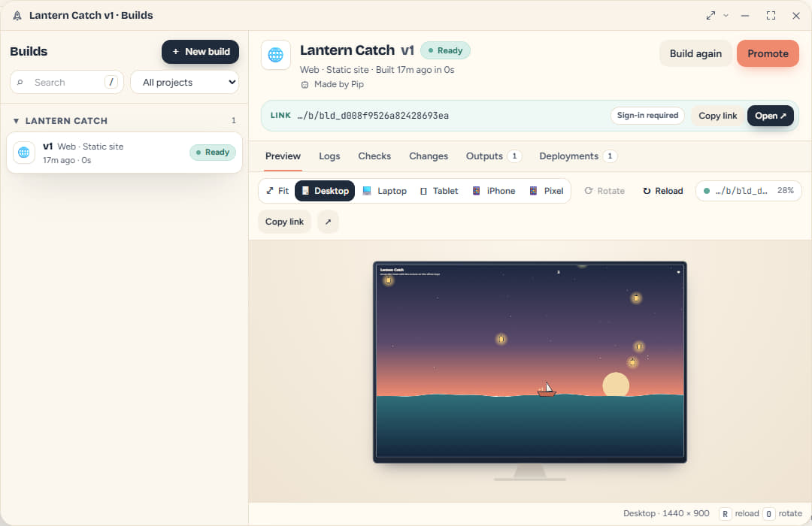
Task: Open the All projects dropdown
Action: point(184,83)
